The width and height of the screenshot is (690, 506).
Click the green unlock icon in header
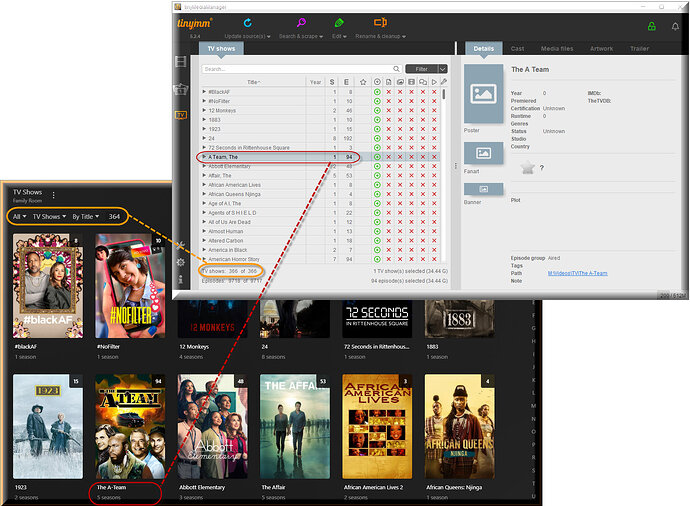pos(652,26)
